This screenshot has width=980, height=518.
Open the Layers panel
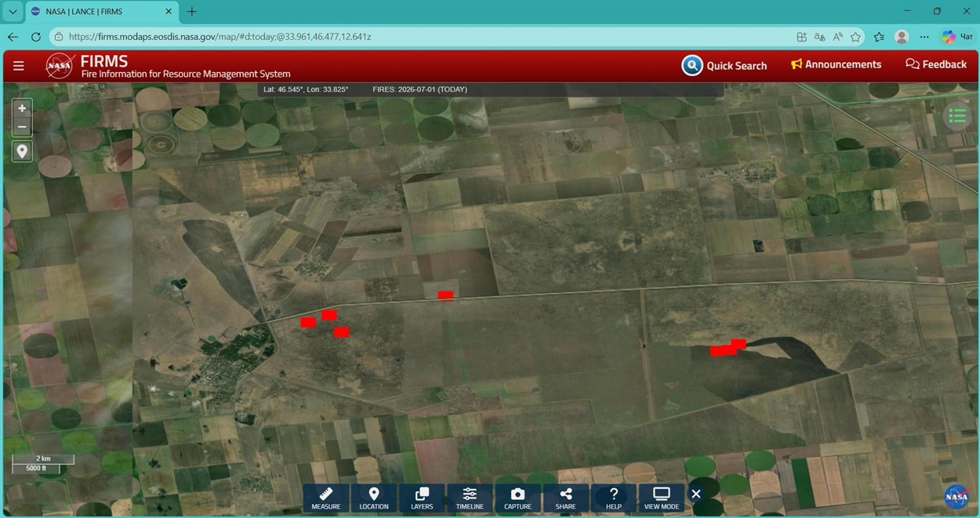[x=422, y=498]
